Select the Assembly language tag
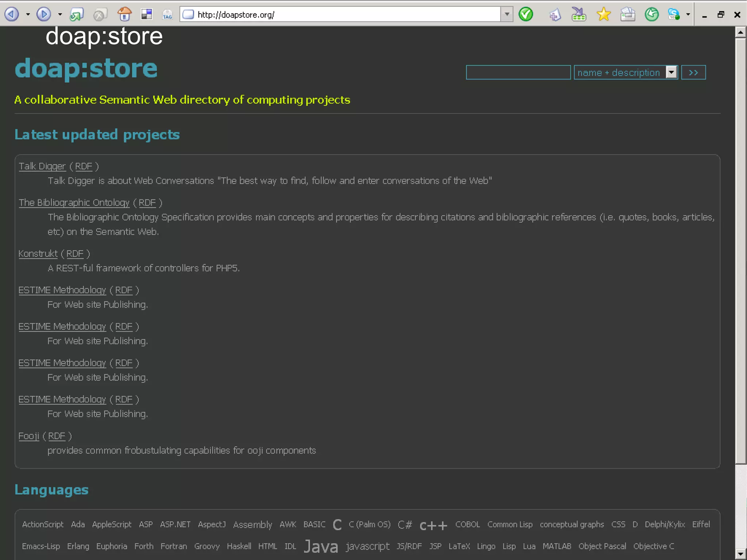 coord(253,525)
